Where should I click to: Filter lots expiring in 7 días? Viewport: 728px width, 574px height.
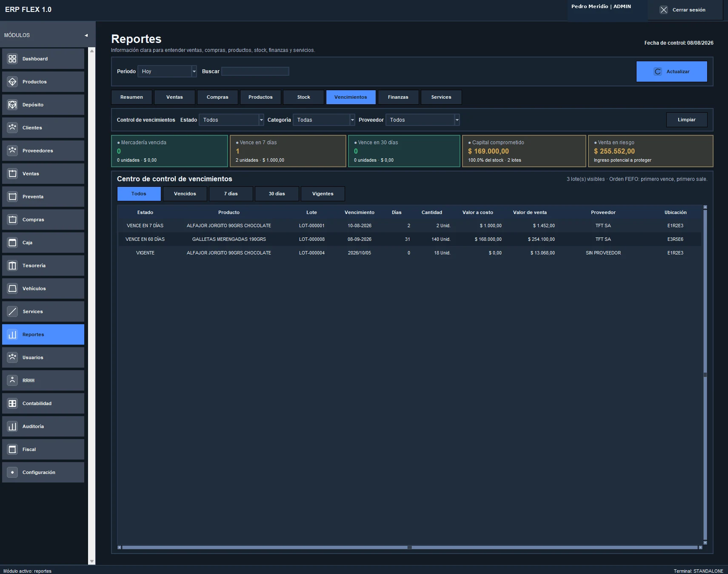tap(231, 194)
